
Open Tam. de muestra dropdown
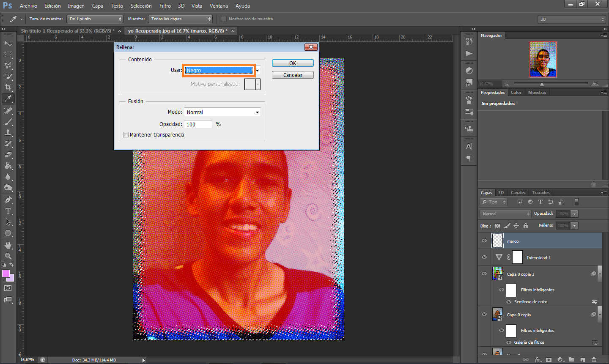coord(95,19)
